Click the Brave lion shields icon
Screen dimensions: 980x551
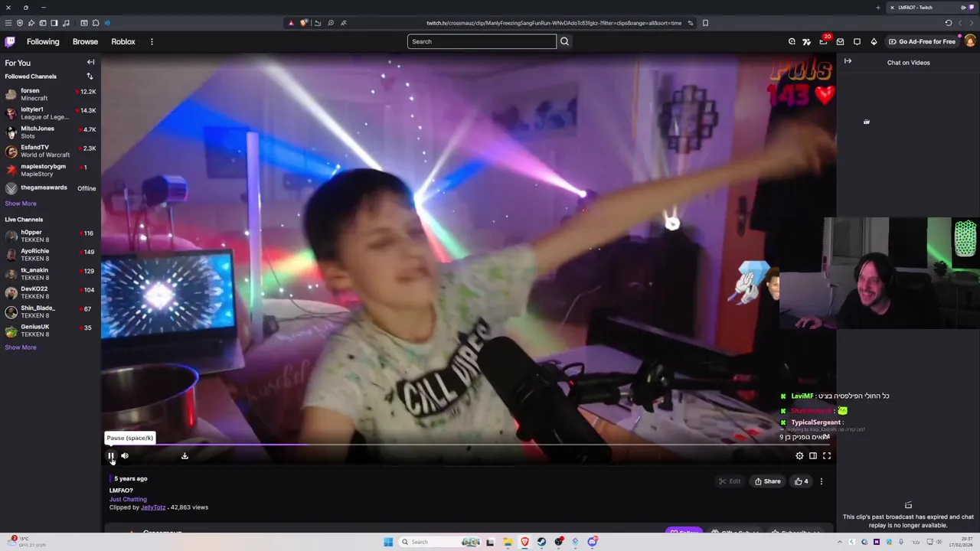[304, 23]
